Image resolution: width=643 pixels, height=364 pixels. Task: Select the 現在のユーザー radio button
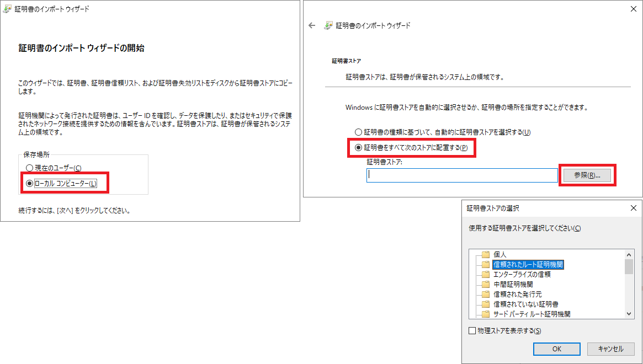[x=30, y=168]
